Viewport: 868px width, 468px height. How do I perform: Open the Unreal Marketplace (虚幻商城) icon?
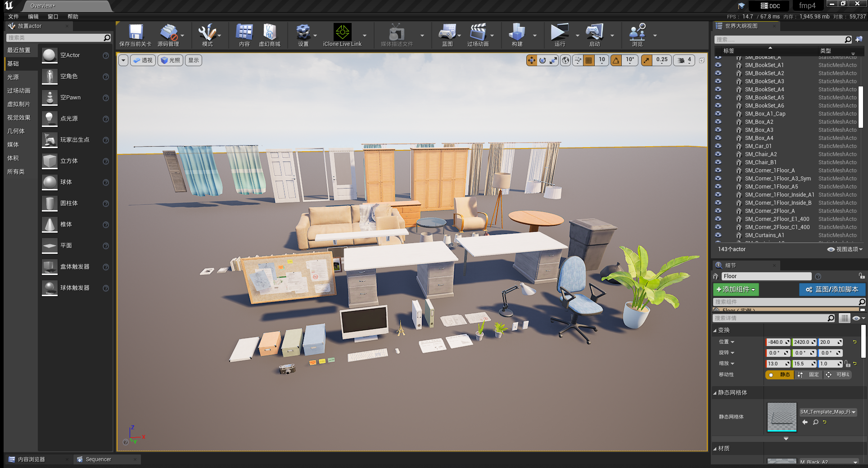pos(269,33)
